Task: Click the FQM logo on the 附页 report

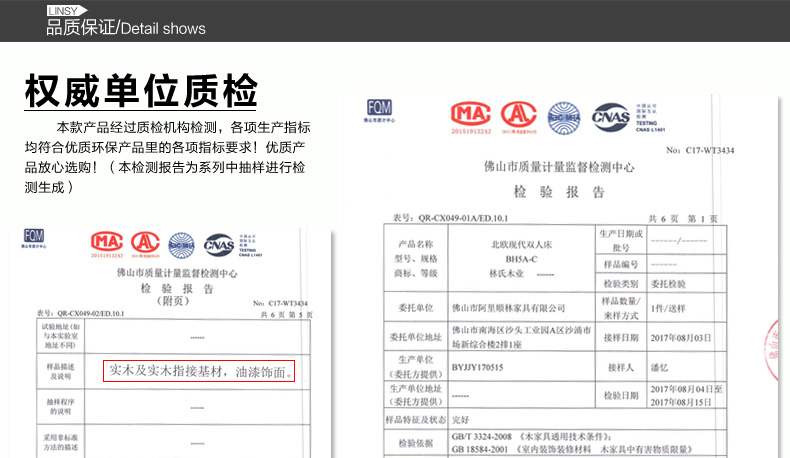Action: click(x=34, y=238)
